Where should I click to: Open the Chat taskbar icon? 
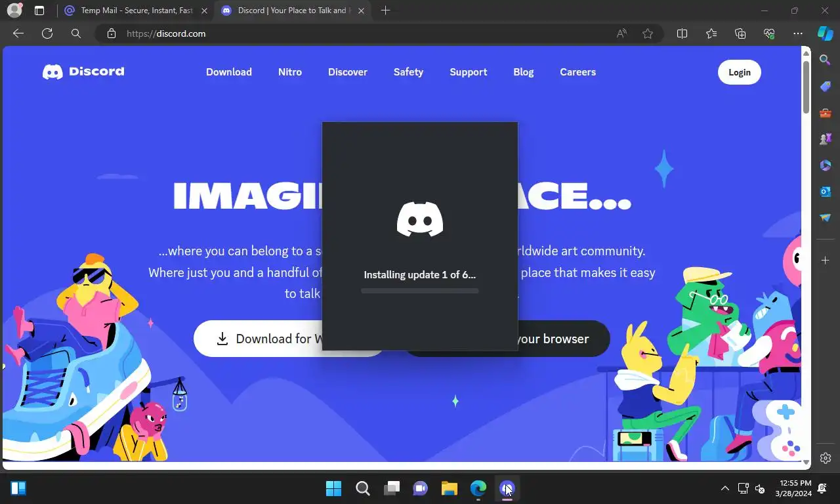click(420, 488)
